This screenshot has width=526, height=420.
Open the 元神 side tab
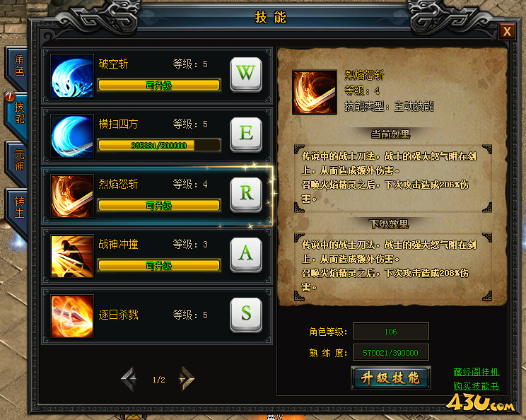[18, 161]
